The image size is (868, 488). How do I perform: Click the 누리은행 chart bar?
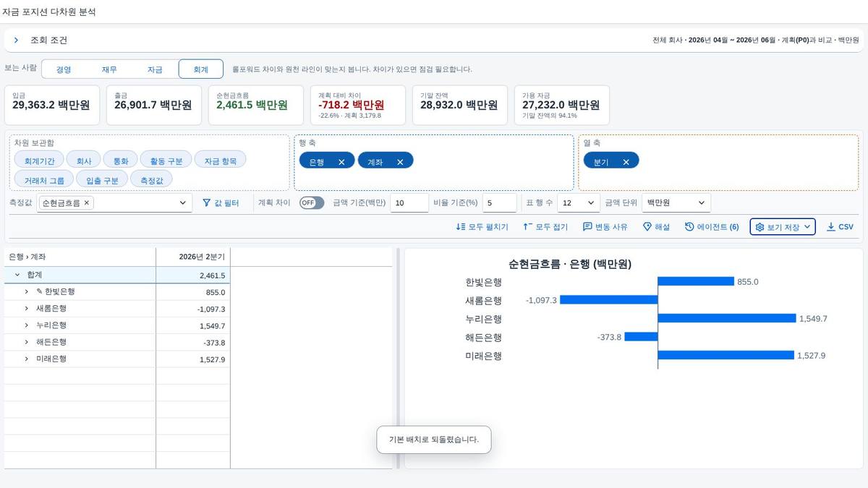click(x=727, y=318)
